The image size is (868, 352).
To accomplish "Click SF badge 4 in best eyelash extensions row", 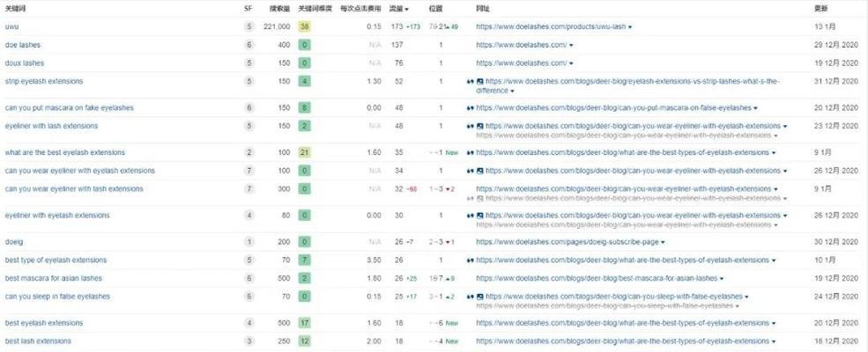I will point(249,323).
